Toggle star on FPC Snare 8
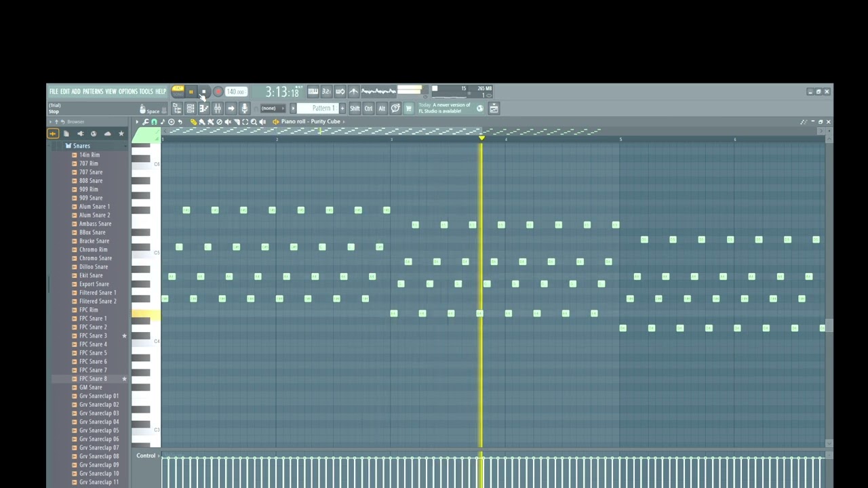868x488 pixels. [x=124, y=379]
